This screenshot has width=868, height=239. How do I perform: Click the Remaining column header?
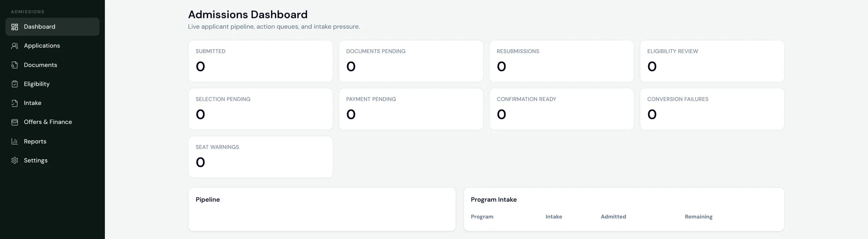pyautogui.click(x=698, y=217)
